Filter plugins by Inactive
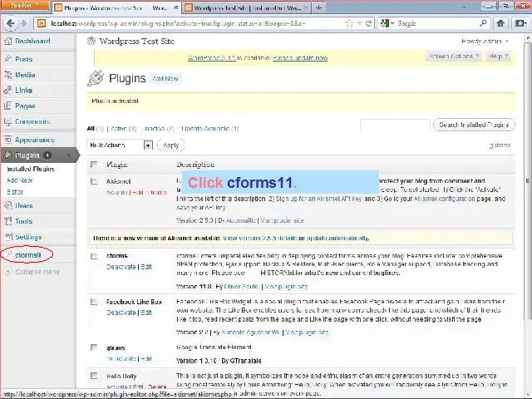The width and height of the screenshot is (532, 399). pos(155,129)
